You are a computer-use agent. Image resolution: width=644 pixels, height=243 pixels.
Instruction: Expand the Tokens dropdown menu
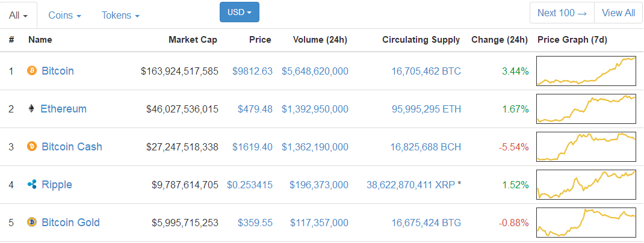[120, 15]
